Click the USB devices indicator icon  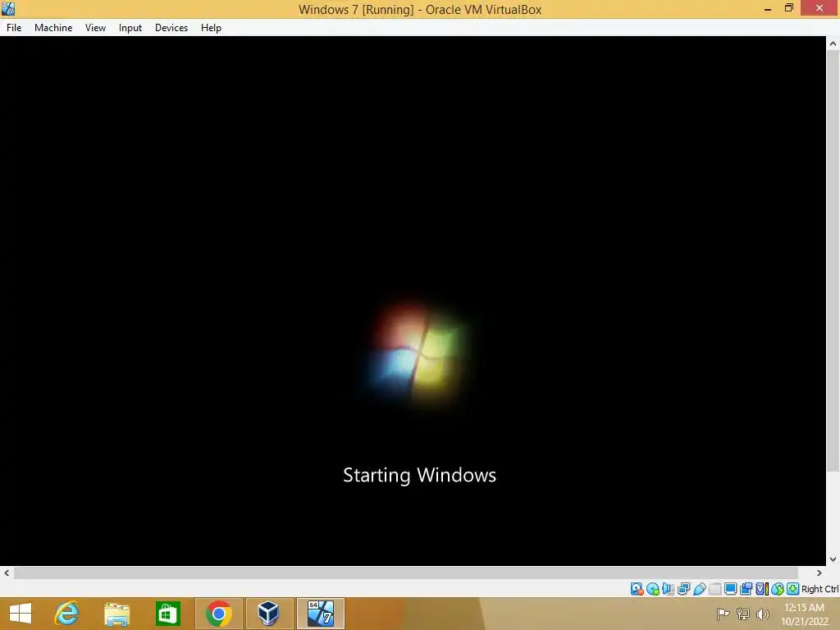tap(699, 589)
